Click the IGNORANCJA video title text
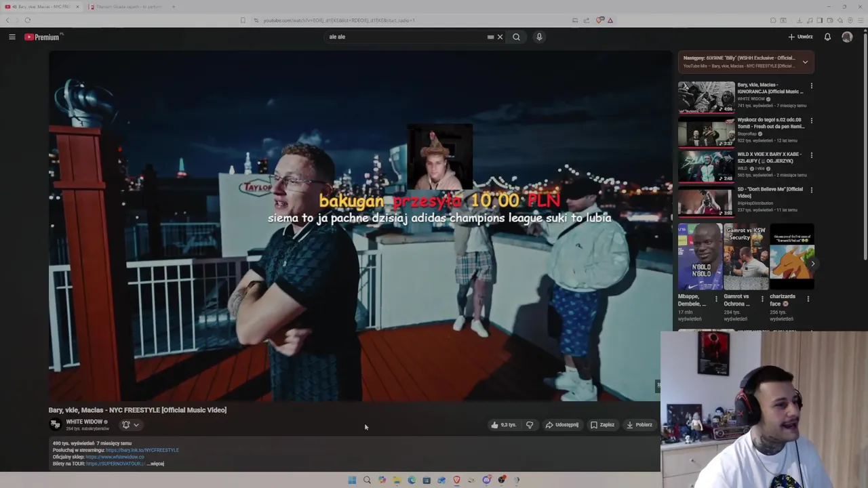 tap(770, 88)
